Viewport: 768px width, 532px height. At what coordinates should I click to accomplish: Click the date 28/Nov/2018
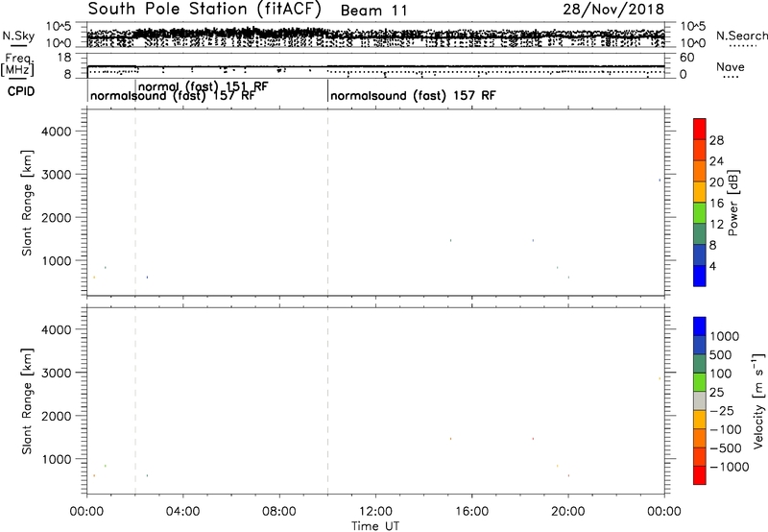click(x=613, y=9)
